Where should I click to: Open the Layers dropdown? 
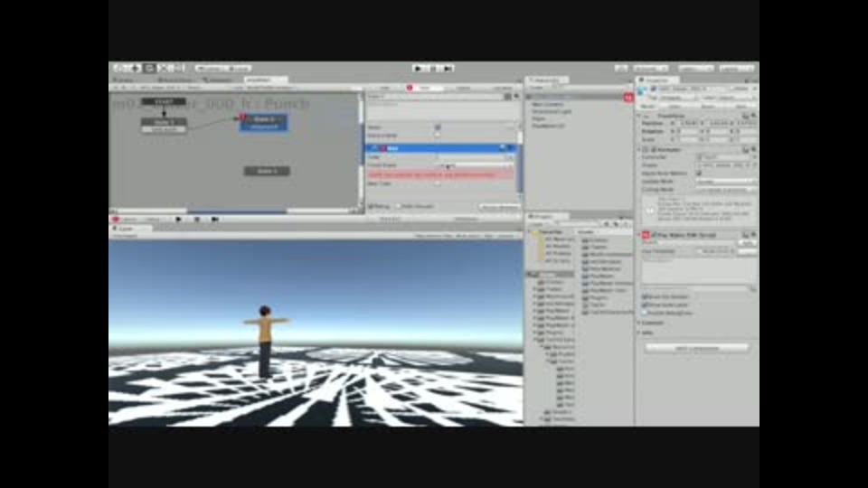[695, 68]
